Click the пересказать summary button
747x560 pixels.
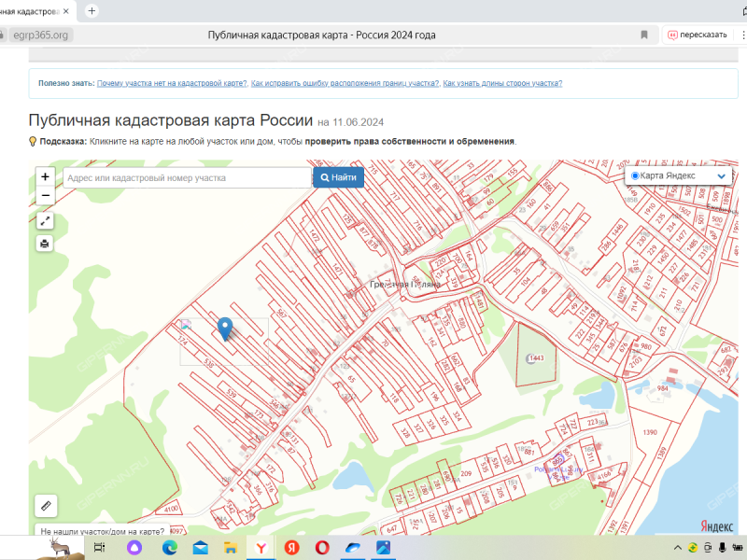point(697,35)
